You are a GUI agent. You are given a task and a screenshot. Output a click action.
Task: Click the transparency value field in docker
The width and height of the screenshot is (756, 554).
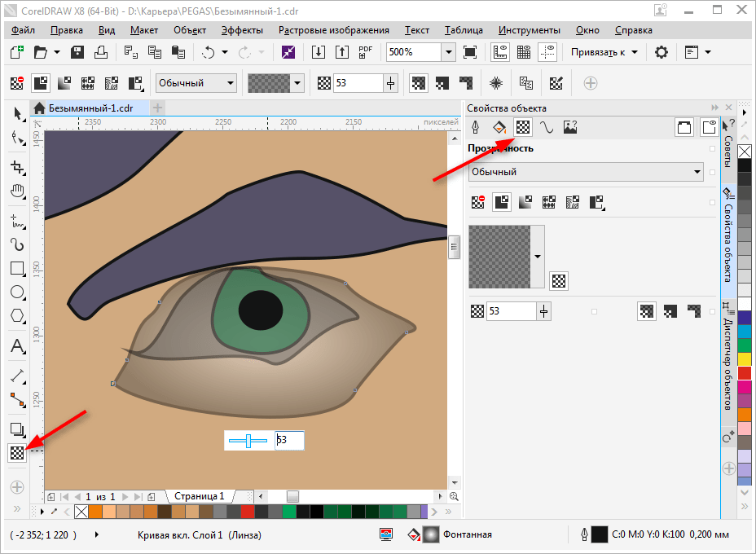click(x=511, y=310)
